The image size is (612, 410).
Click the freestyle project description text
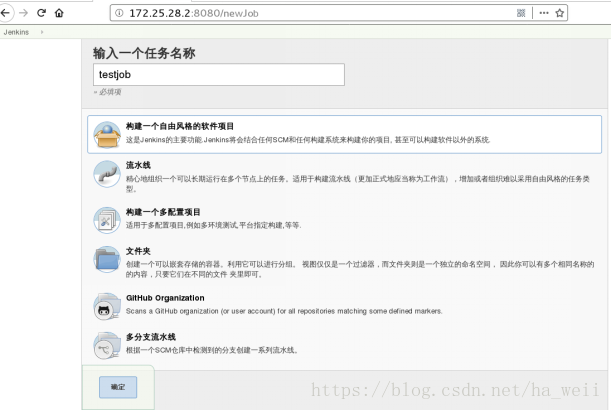[308, 140]
